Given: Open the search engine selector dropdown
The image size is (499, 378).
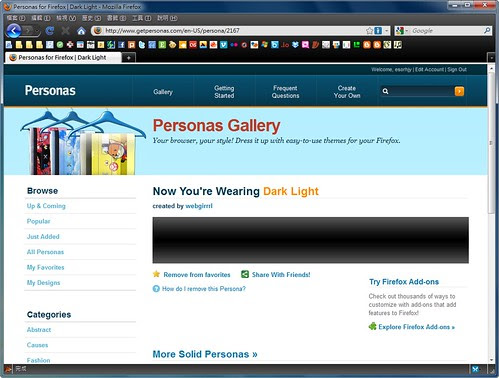Looking at the screenshot, I should coord(402,31).
